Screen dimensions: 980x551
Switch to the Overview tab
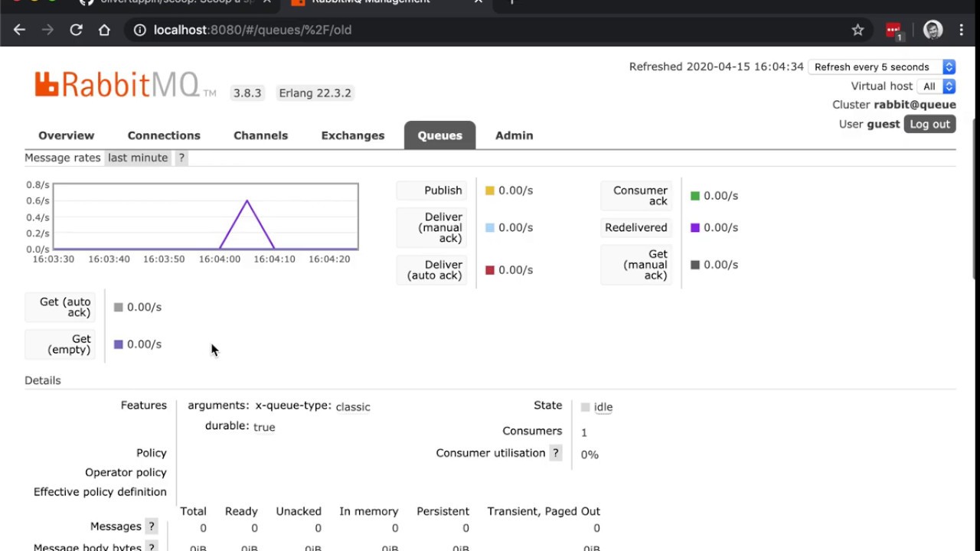click(67, 135)
